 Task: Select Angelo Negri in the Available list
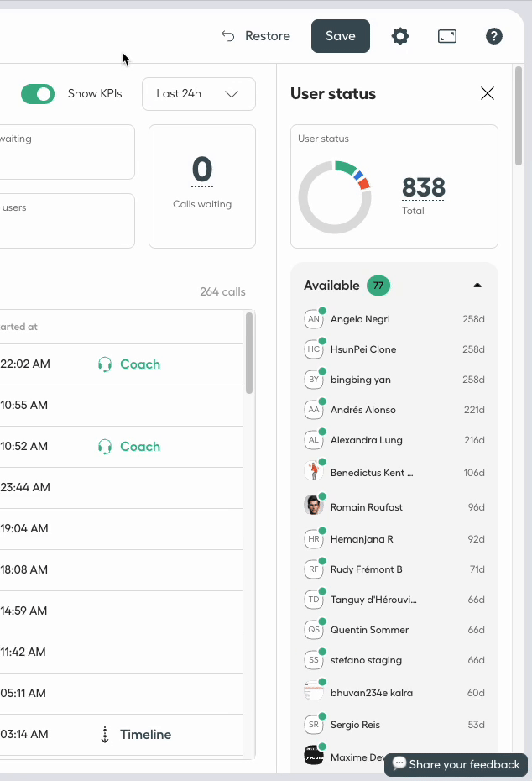click(x=360, y=319)
